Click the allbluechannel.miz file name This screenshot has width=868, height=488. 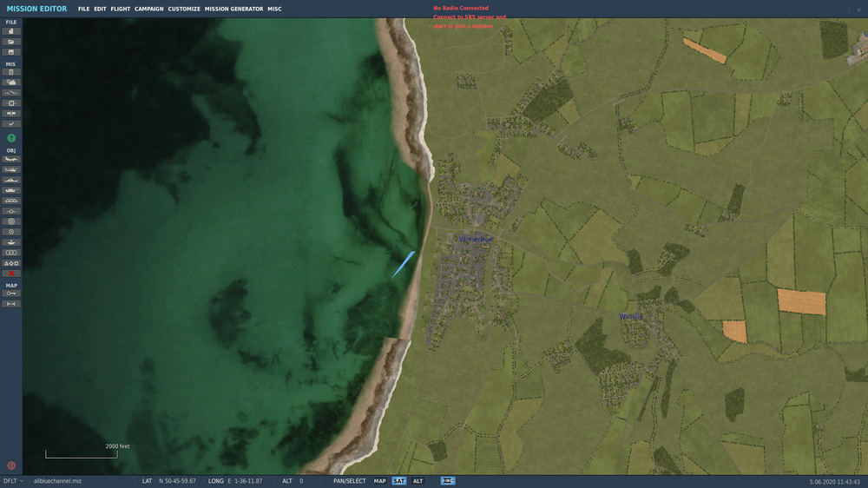57,481
